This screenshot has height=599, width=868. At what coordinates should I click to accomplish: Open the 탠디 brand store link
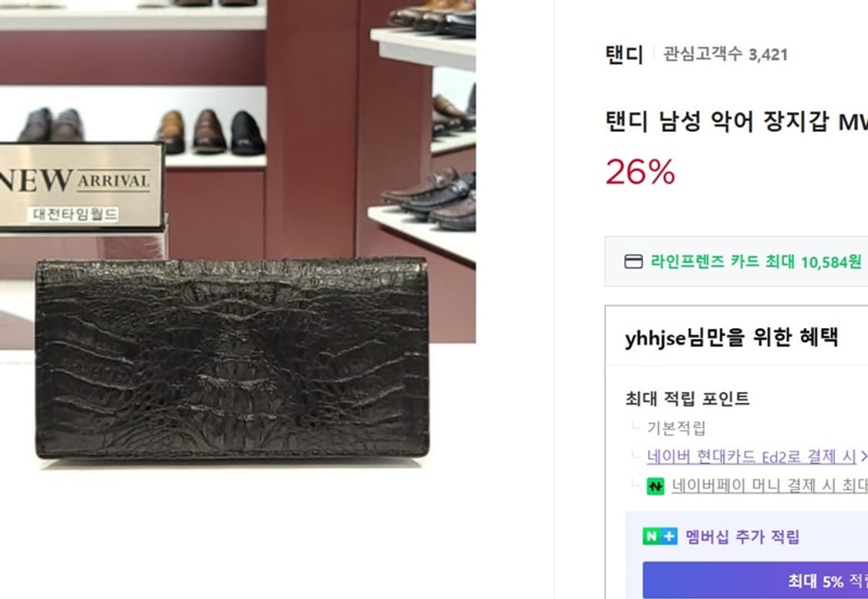624,54
